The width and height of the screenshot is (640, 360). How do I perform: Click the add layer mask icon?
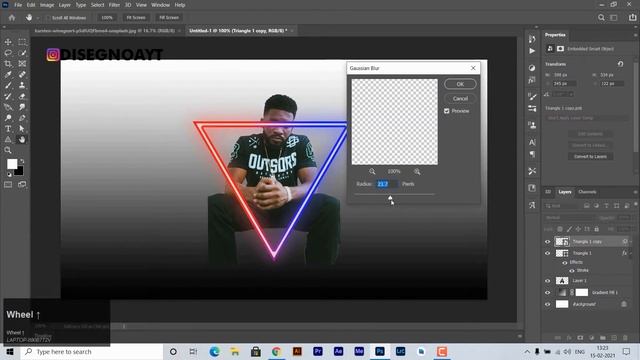pos(580,338)
